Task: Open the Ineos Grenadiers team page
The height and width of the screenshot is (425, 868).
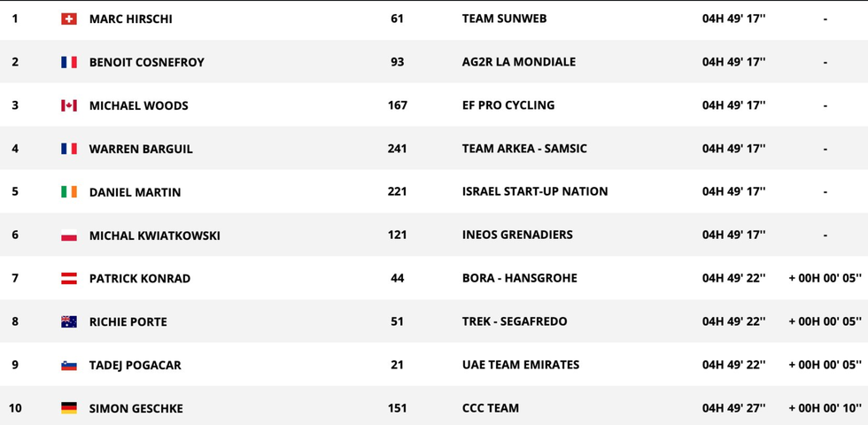Action: point(517,235)
